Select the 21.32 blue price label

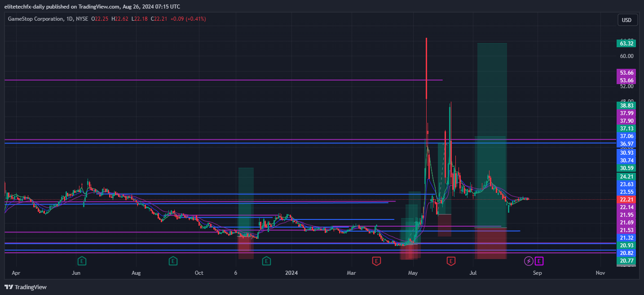[626, 238]
